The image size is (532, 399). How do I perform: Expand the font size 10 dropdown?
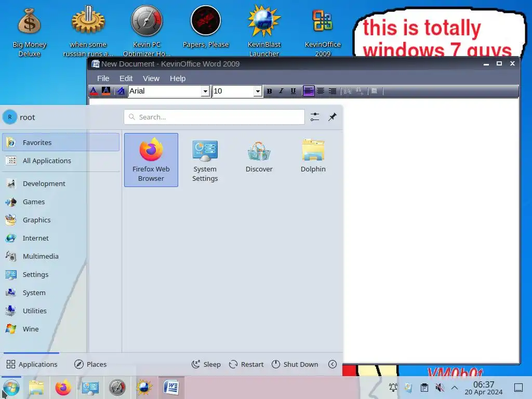(x=258, y=91)
